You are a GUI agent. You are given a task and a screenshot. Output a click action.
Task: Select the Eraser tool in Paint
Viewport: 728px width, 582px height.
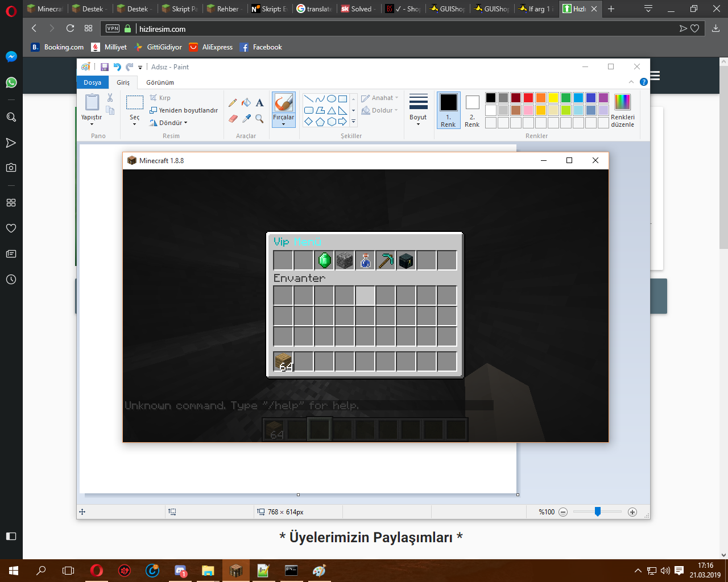pyautogui.click(x=233, y=118)
